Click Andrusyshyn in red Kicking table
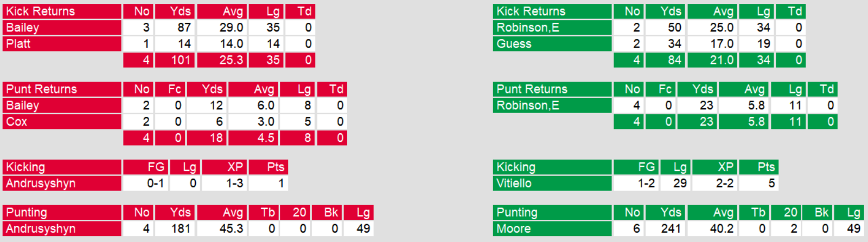The width and height of the screenshot is (868, 242). 41,184
